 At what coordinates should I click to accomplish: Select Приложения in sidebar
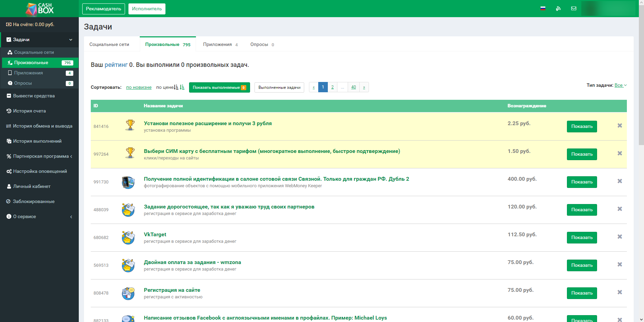(40, 73)
